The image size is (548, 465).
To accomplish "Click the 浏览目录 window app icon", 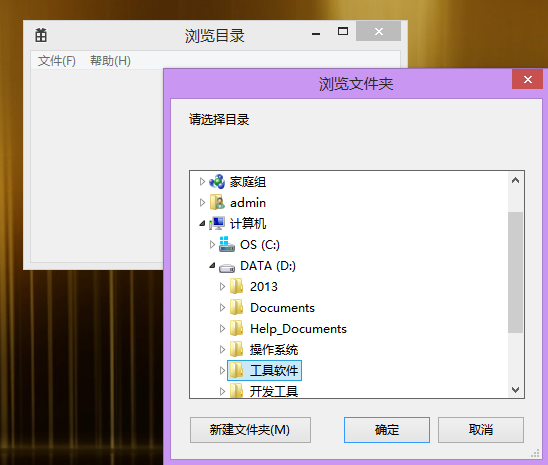I will (41, 35).
